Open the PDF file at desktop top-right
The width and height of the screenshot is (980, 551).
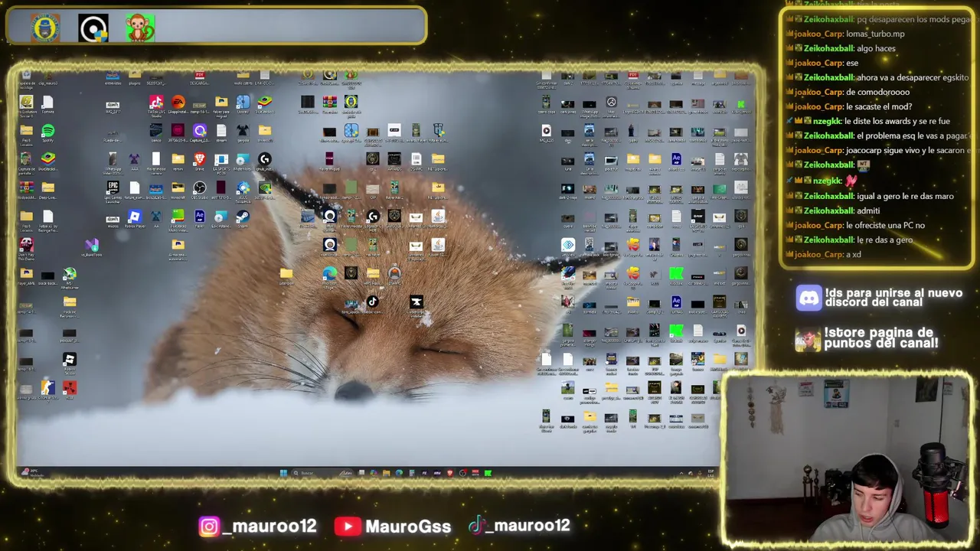(x=632, y=76)
